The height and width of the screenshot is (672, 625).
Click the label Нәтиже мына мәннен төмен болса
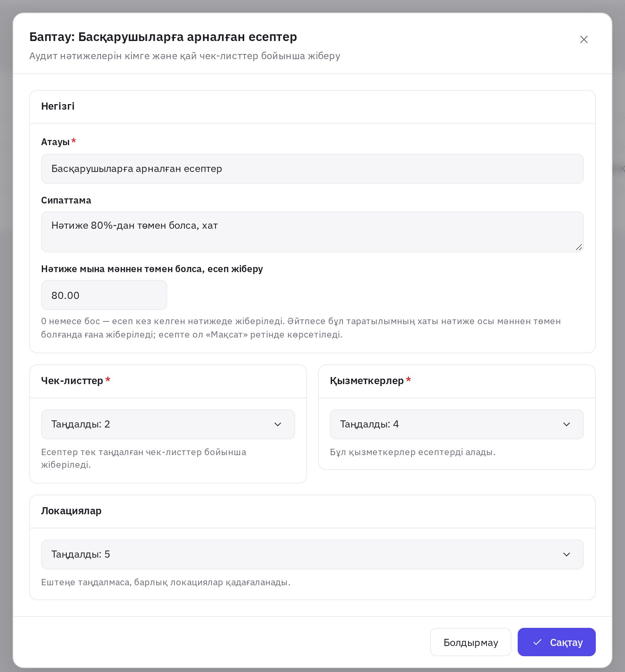152,269
